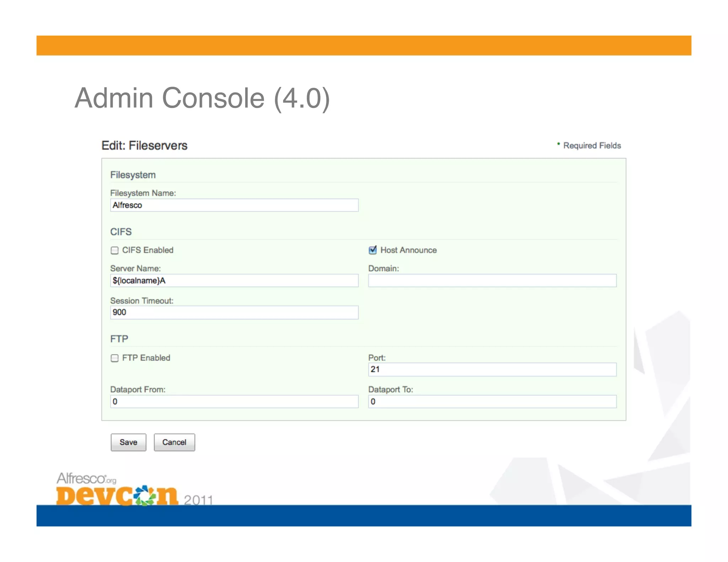
Task: Click the FTP section title
Action: [x=119, y=339]
